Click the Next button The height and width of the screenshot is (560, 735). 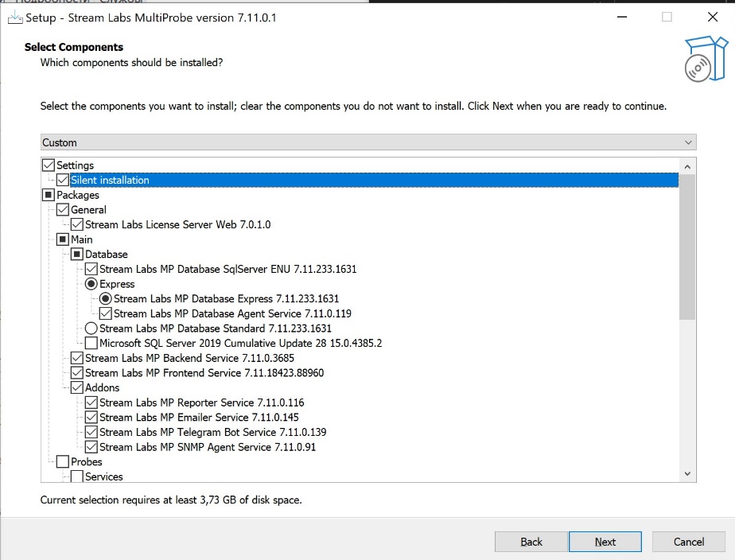[605, 542]
